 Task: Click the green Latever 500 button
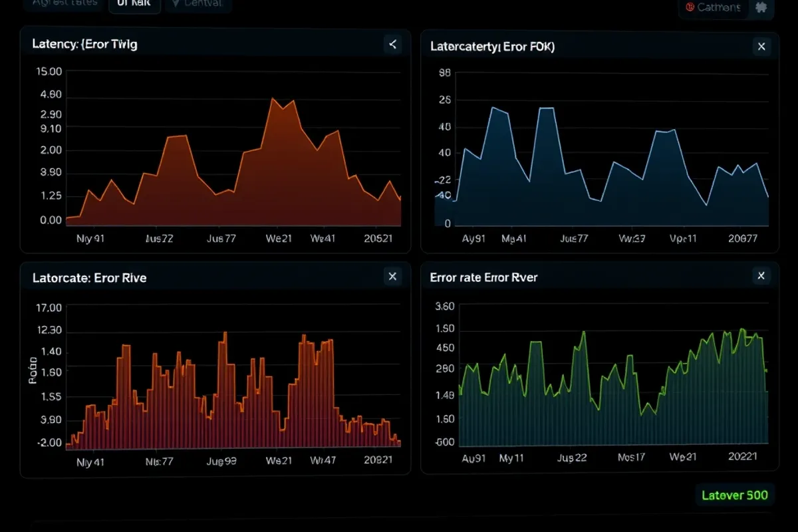point(735,495)
